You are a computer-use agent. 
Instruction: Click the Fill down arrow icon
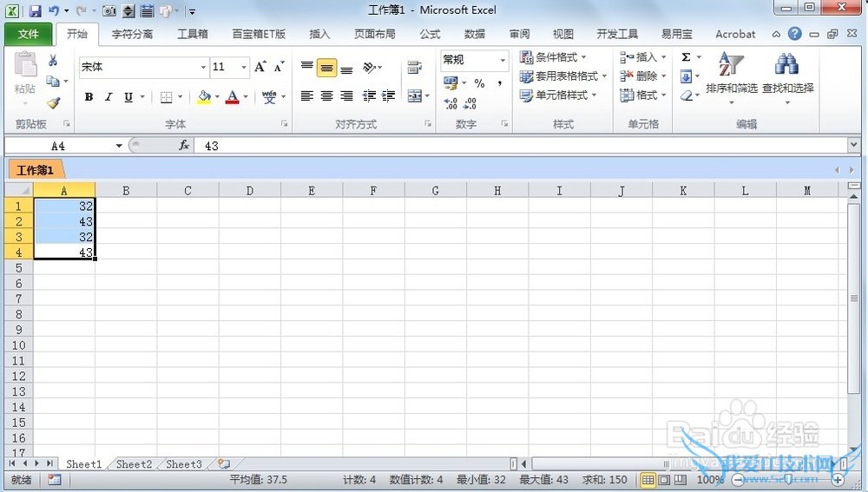[686, 76]
